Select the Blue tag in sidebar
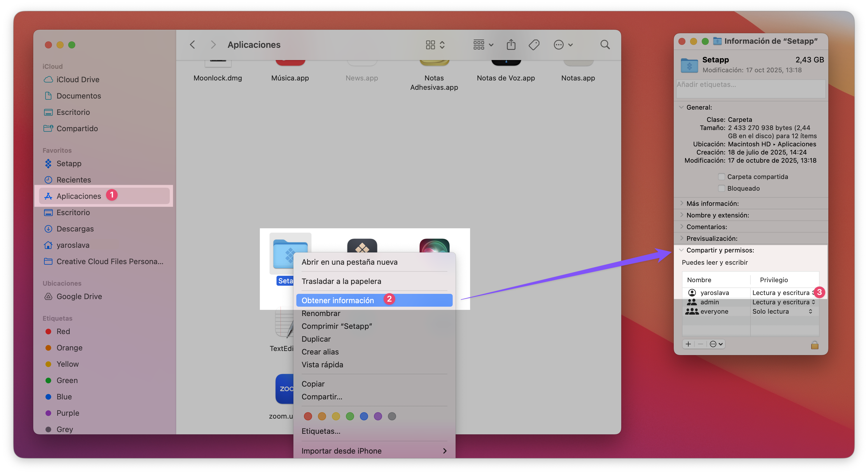This screenshot has height=474, width=868. pyautogui.click(x=104, y=397)
